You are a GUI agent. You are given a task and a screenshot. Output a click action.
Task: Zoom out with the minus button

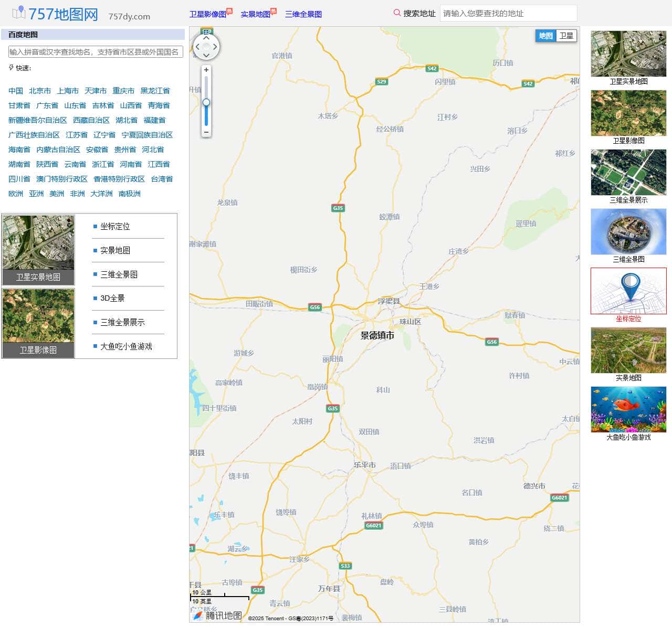[x=206, y=132]
